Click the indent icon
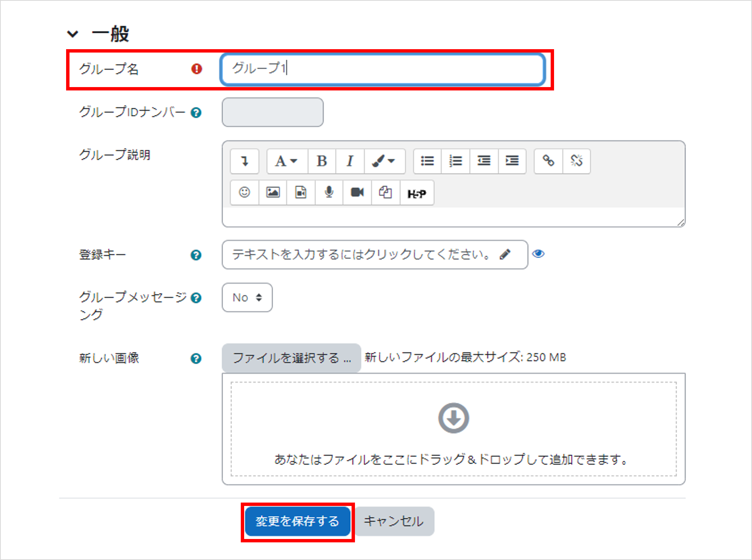 [x=512, y=161]
